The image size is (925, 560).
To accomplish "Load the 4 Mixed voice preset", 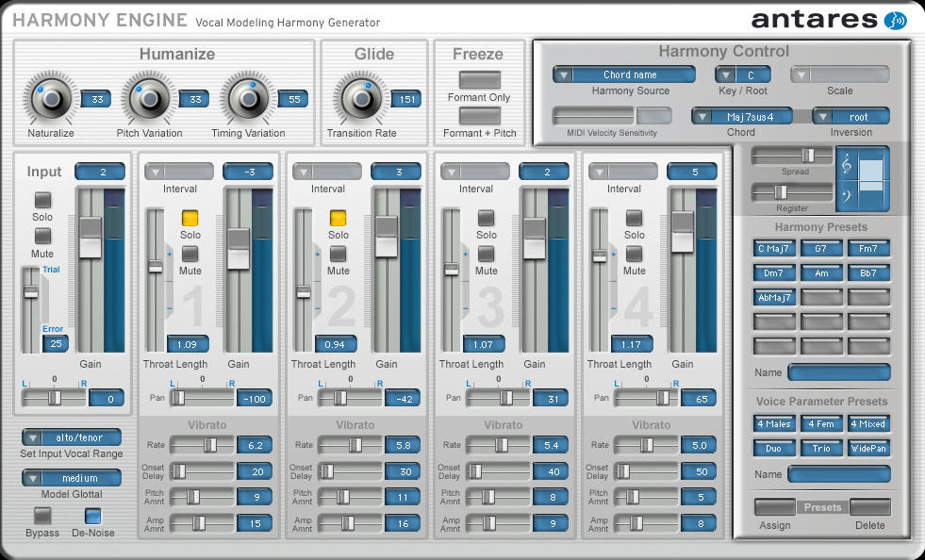I will [868, 423].
